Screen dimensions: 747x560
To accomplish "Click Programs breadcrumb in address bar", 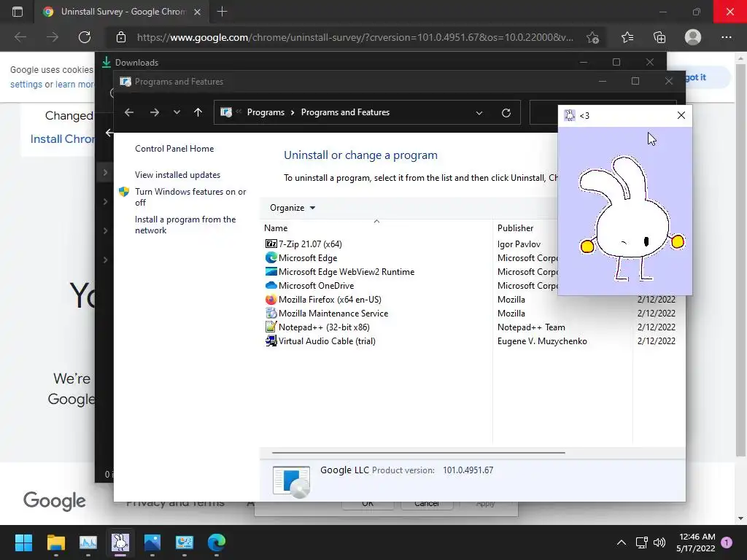I will point(266,112).
